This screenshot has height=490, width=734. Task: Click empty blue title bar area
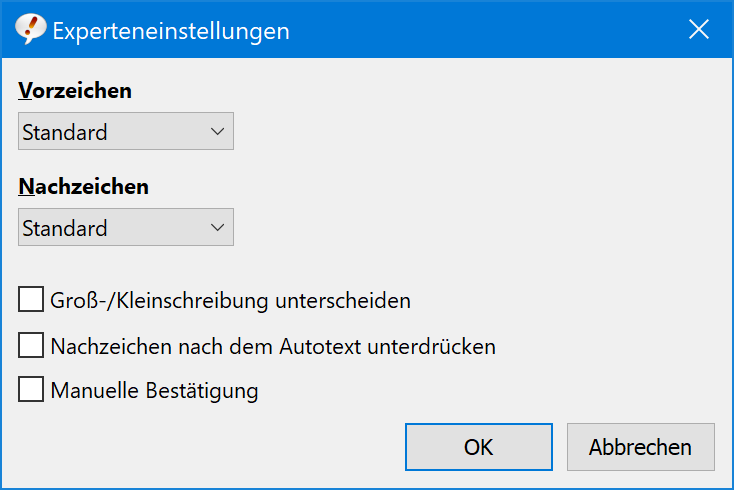pyautogui.click(x=487, y=29)
